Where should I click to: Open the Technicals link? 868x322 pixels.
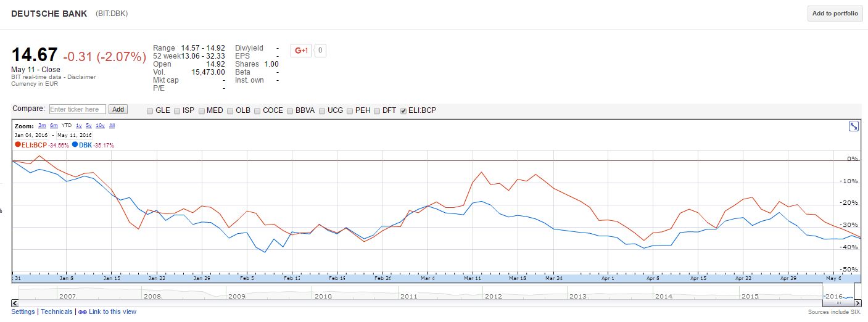pos(57,312)
